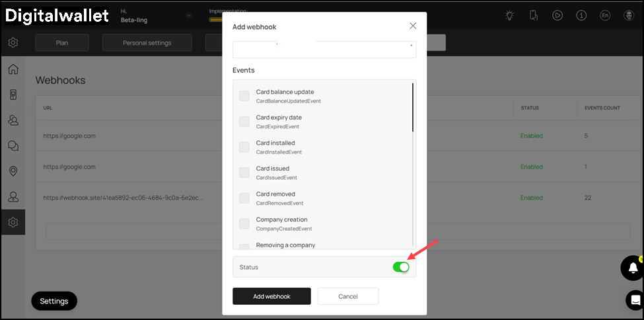Screen dimensions: 644x320
Task: Open the Messages chat bubble icon
Action: point(13,146)
